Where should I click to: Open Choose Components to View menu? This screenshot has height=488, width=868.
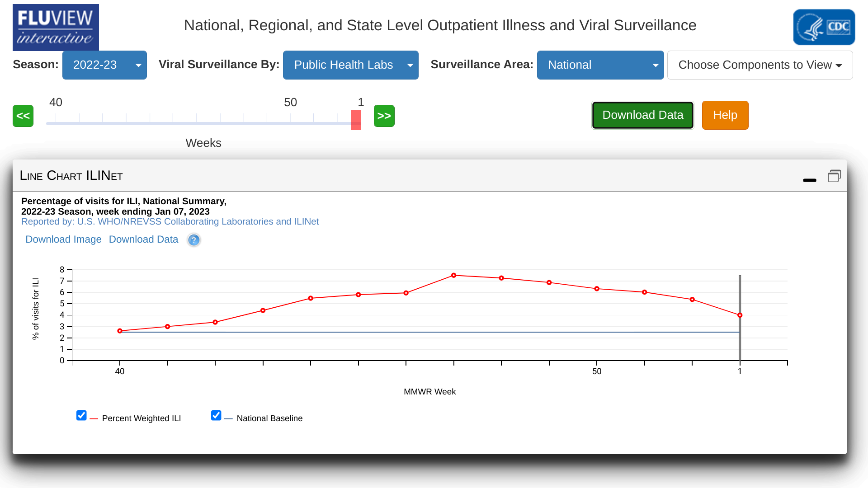[x=759, y=65]
